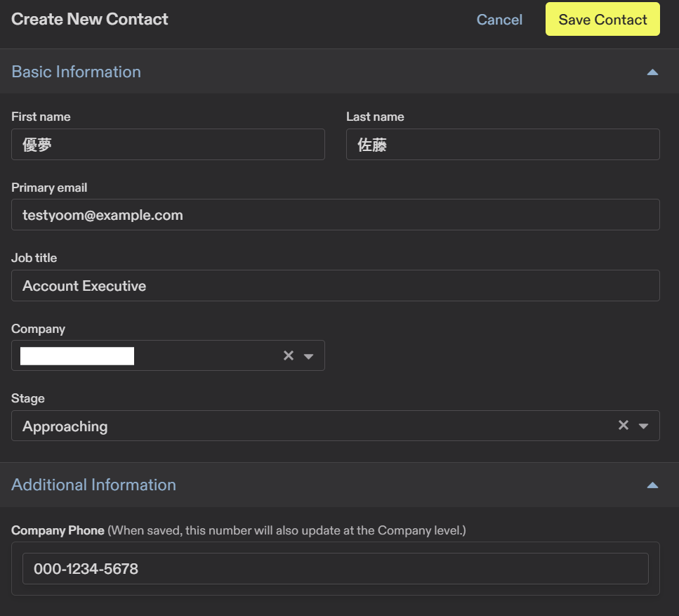
Task: Collapse Basic Information using its arrow icon
Action: pos(652,72)
